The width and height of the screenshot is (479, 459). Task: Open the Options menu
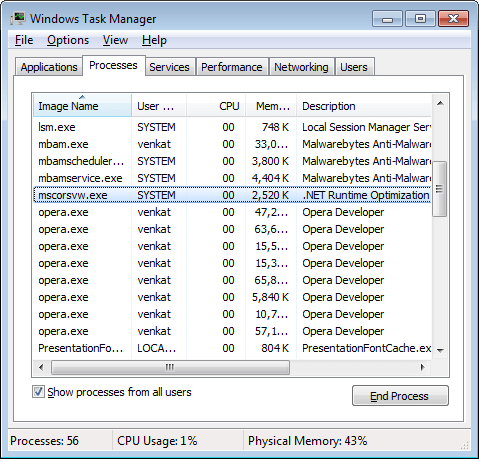tap(68, 40)
